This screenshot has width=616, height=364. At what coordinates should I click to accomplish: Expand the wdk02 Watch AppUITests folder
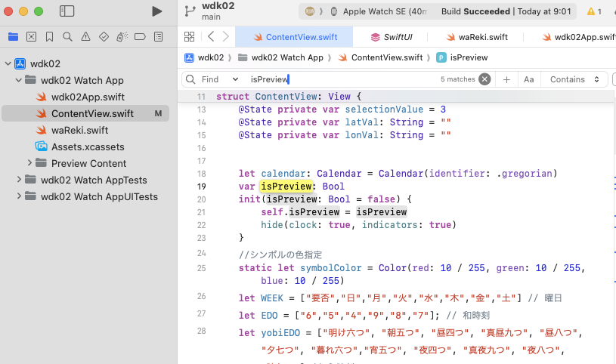coord(19,196)
